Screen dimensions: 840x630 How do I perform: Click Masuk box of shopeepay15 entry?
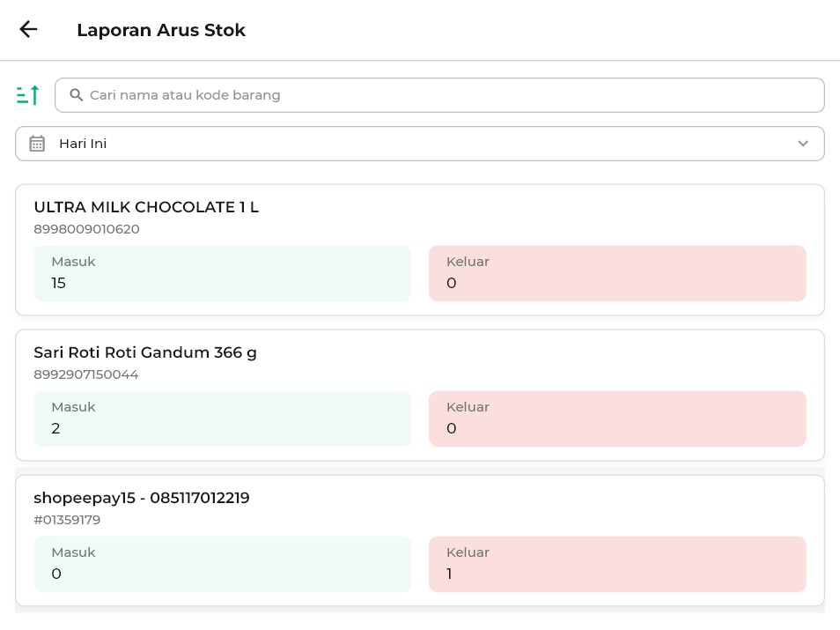click(x=222, y=564)
